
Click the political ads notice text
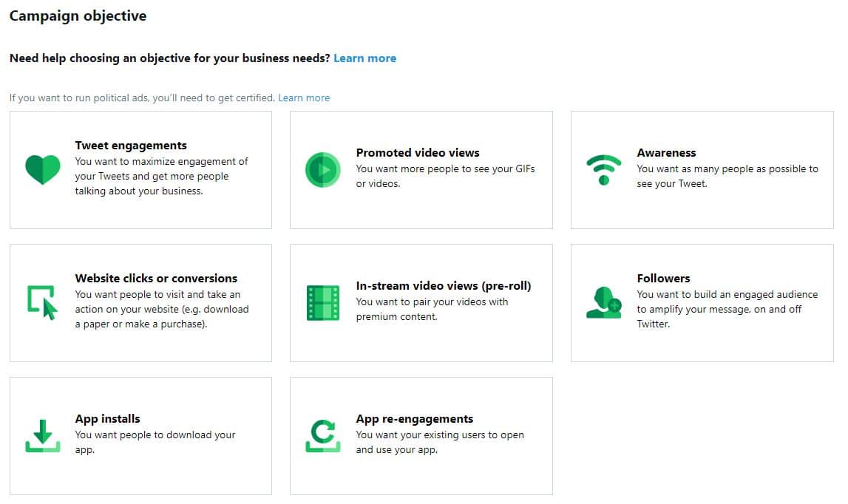tap(140, 97)
